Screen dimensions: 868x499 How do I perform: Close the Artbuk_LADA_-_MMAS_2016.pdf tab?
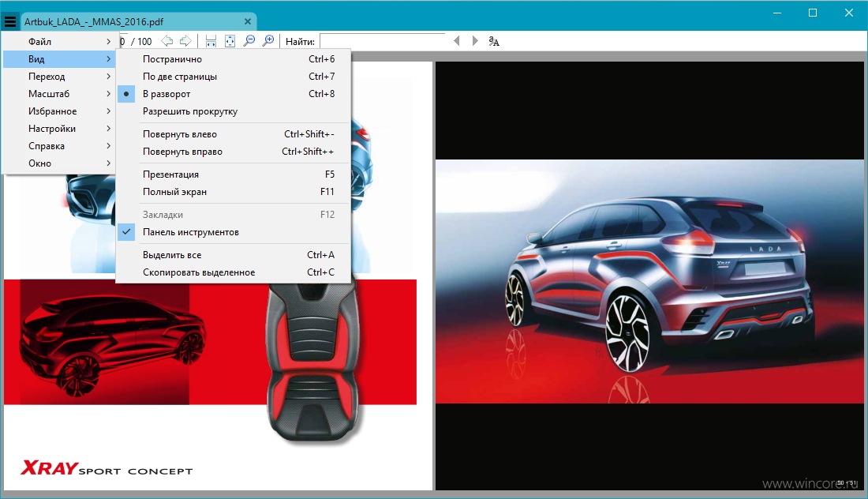(x=248, y=21)
